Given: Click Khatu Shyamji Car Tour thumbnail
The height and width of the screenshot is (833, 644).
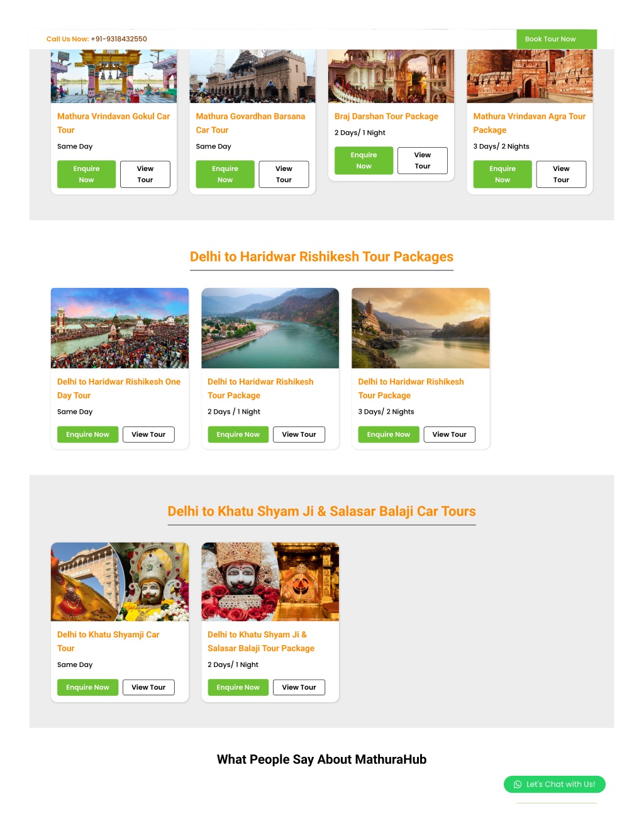Looking at the screenshot, I should (119, 582).
